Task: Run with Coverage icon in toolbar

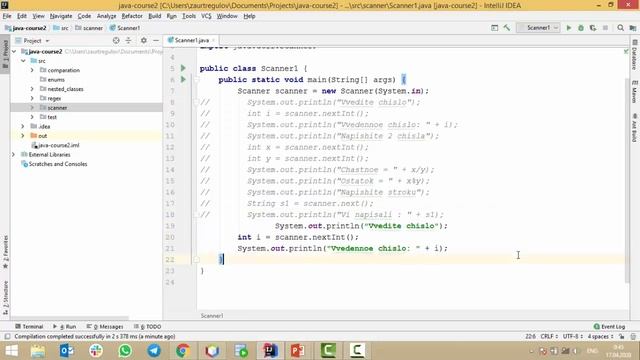Action: click(593, 28)
